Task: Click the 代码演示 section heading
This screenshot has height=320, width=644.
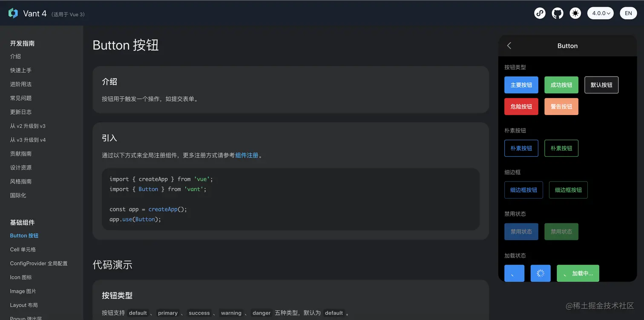Action: [112, 265]
